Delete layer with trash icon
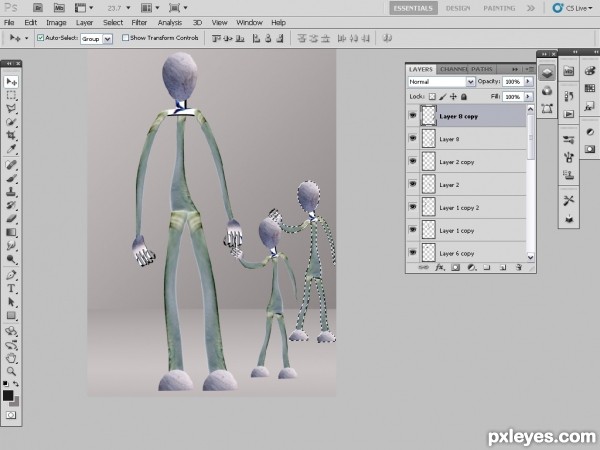Image resolution: width=600 pixels, height=450 pixels. 519,267
